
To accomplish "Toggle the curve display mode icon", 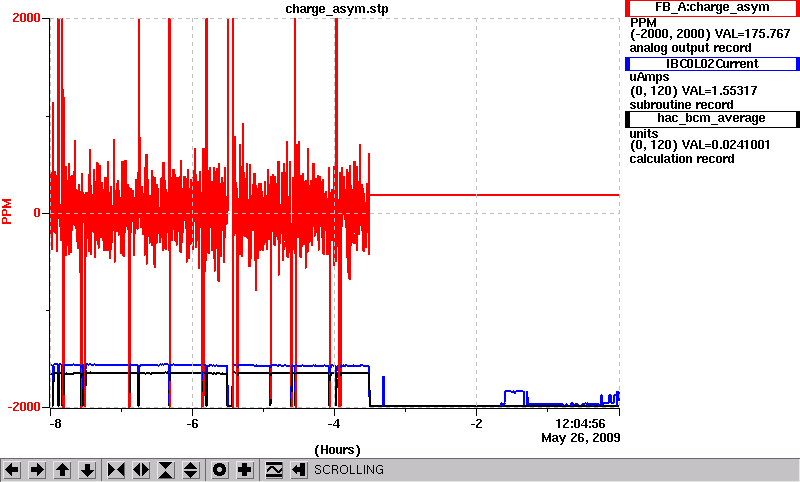I will tap(274, 470).
